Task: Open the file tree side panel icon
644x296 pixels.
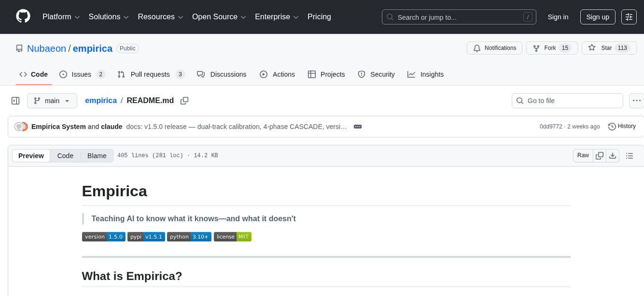Action: 16,100
